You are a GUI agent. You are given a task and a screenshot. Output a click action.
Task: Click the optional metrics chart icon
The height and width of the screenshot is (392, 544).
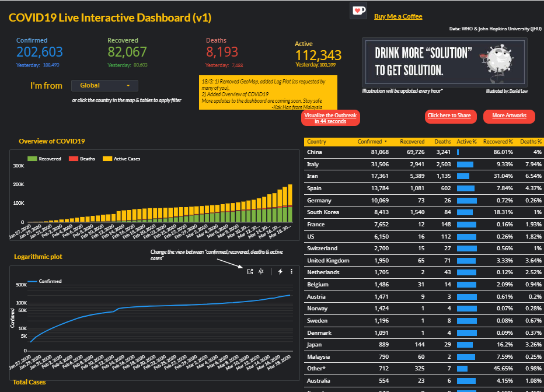point(250,271)
